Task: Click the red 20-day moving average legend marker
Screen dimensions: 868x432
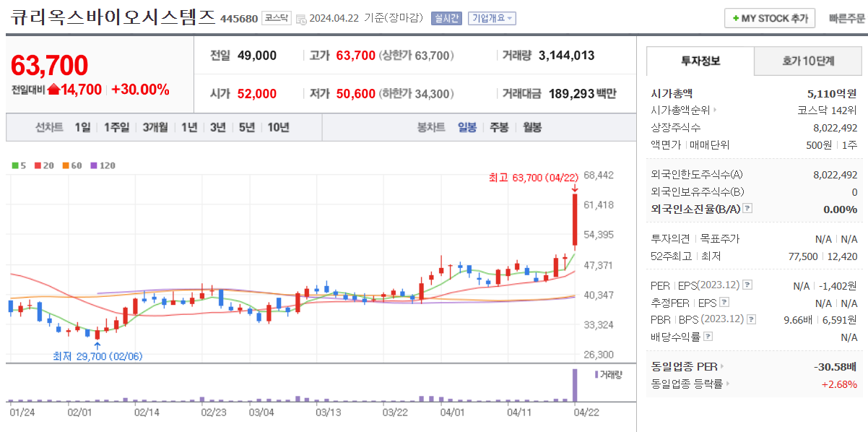Action: [37, 165]
